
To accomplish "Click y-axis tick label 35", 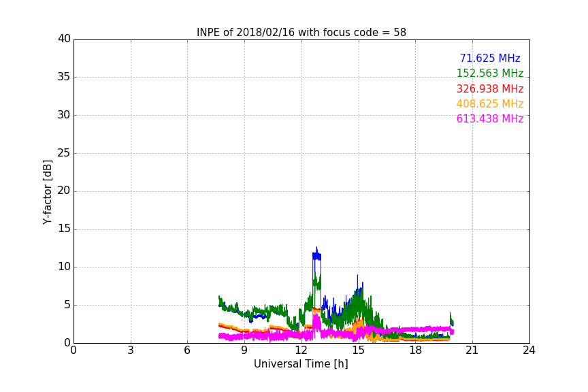I will 64,77.
